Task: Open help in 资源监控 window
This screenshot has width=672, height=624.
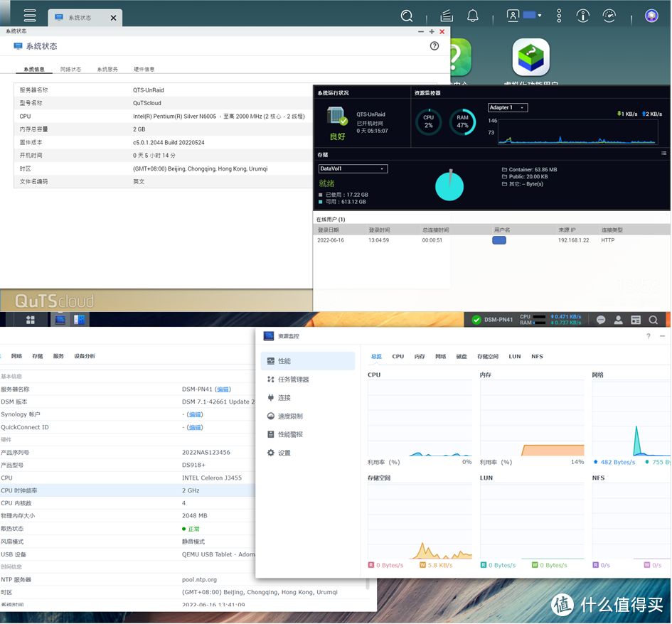Action: (648, 336)
